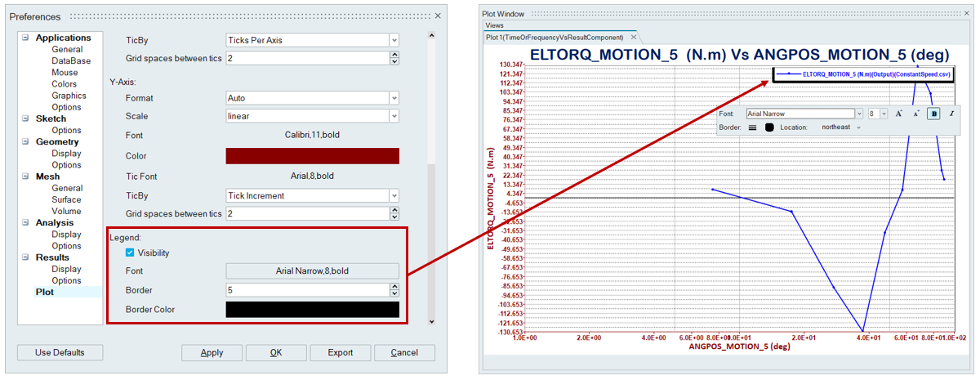The image size is (980, 380).
Task: Decrease font size in legend toolbar
Action: 916,114
